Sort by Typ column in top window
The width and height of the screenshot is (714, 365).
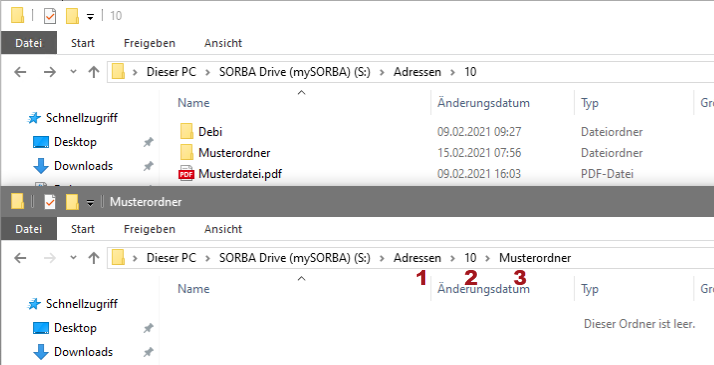pos(590,103)
